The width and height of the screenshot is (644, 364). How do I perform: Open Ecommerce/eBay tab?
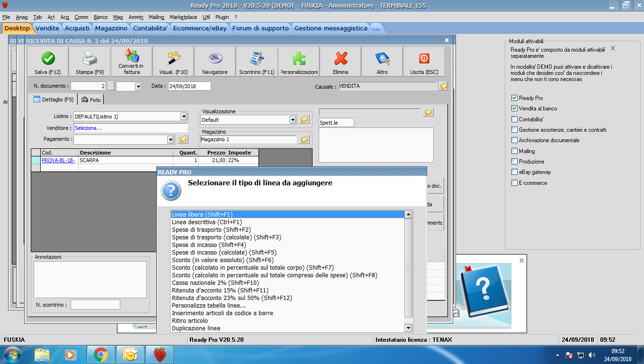[x=200, y=28]
